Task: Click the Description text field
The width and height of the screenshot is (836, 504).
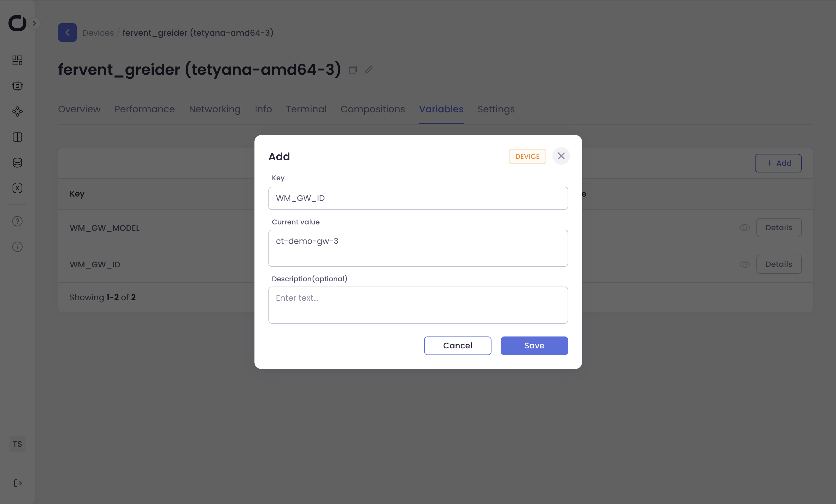Action: tap(418, 305)
